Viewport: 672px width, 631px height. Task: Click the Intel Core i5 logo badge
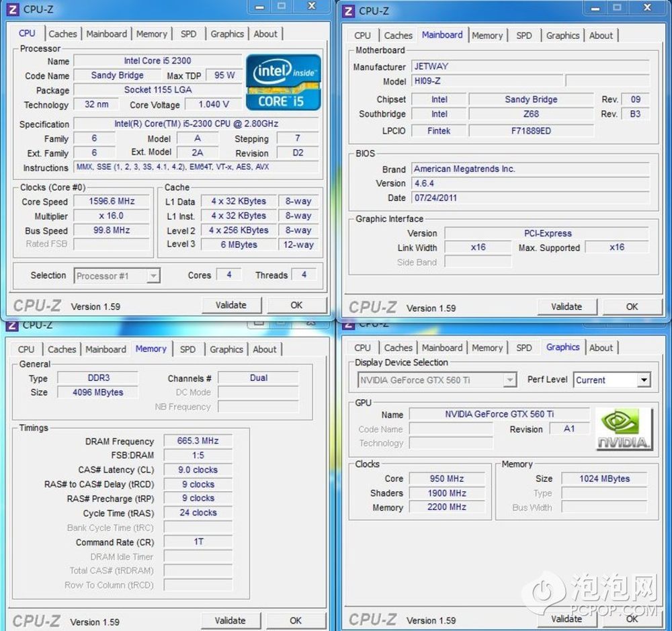[x=283, y=82]
